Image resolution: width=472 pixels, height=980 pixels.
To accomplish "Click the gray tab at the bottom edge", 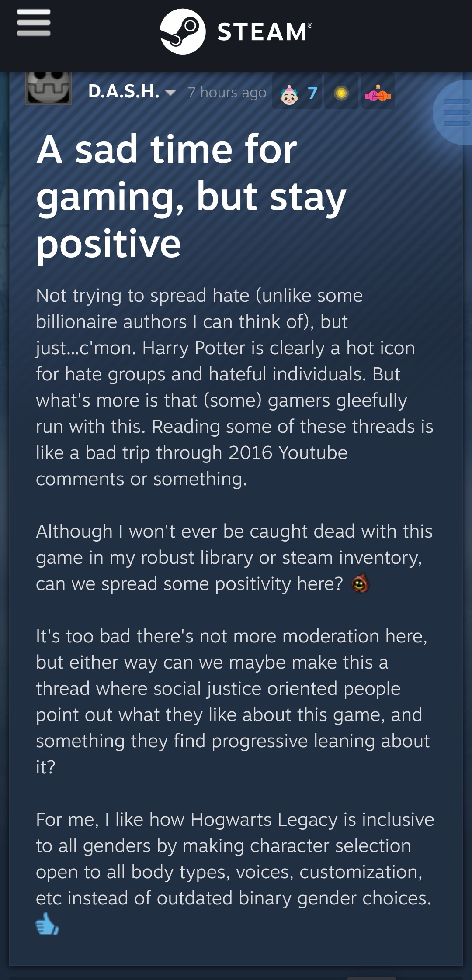I will click(371, 977).
